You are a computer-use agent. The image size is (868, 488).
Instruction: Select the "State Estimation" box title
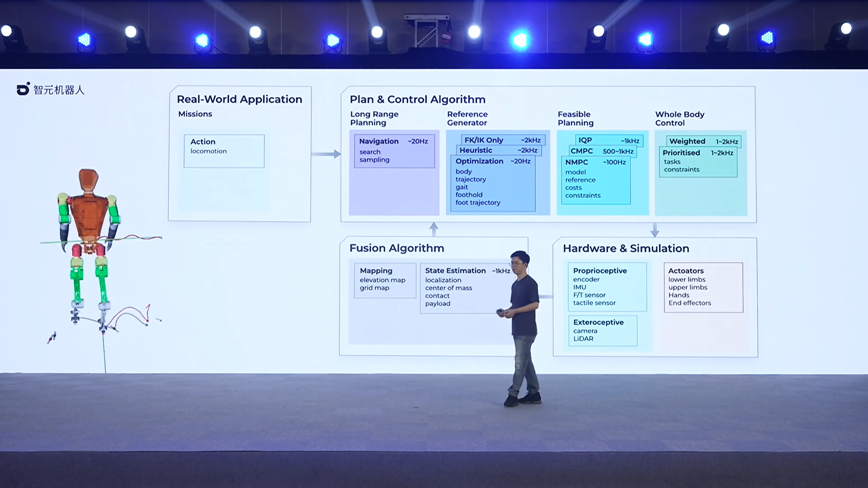click(455, 271)
